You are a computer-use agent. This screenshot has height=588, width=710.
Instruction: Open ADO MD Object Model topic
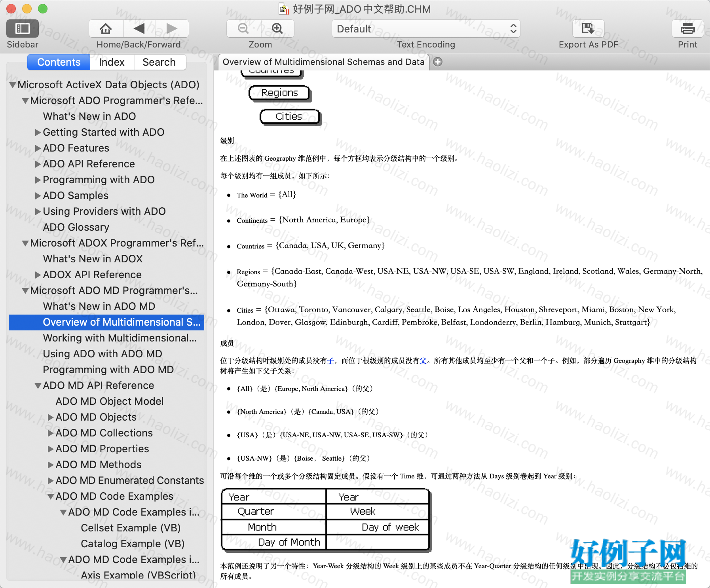click(110, 401)
